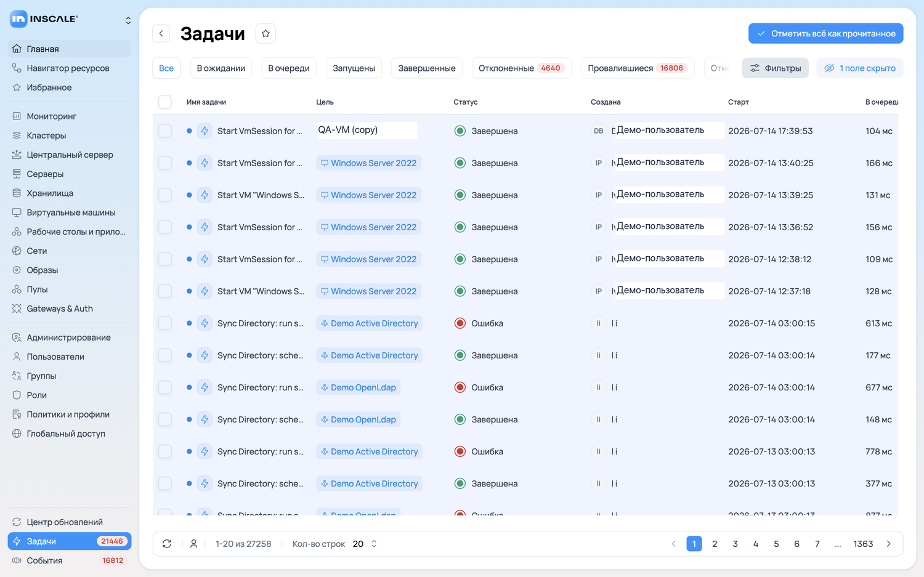The image size is (924, 577).
Task: Open the Demo OpenLdap target link with Ошибка status
Action: point(359,387)
